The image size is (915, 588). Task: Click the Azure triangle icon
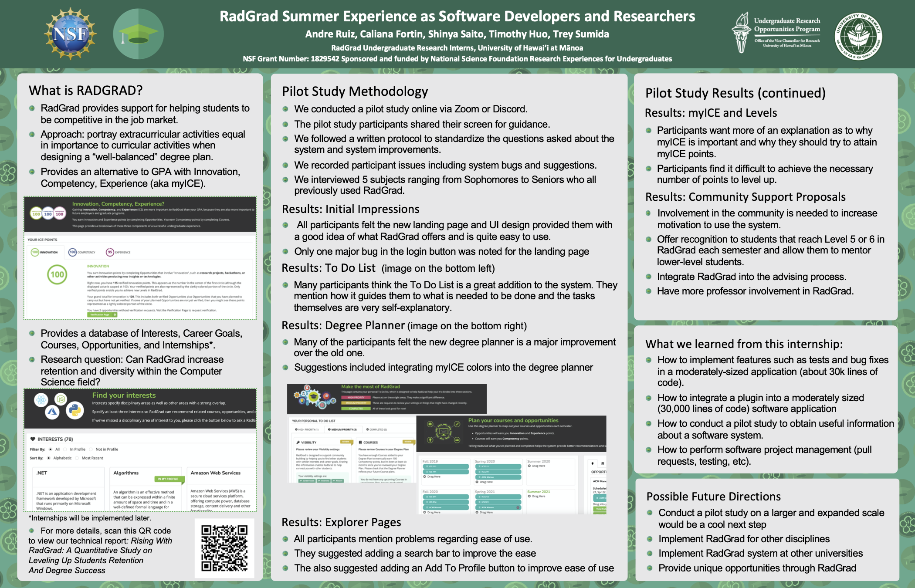pos(53,412)
